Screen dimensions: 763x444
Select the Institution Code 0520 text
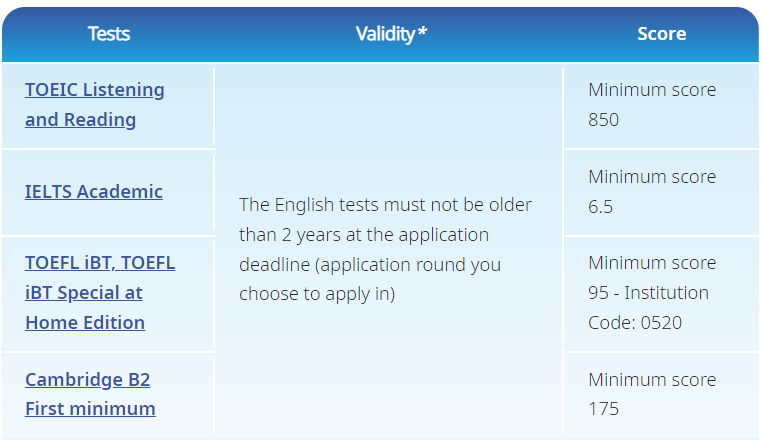648,308
